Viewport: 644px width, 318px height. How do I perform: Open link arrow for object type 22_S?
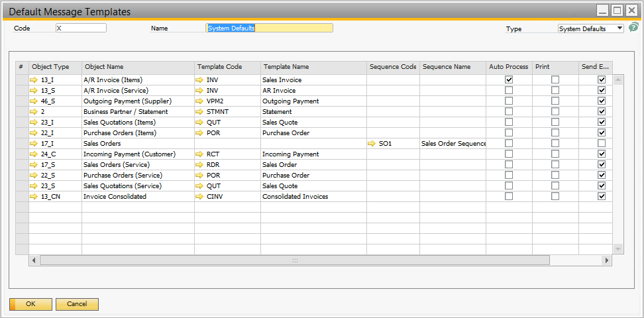click(34, 176)
